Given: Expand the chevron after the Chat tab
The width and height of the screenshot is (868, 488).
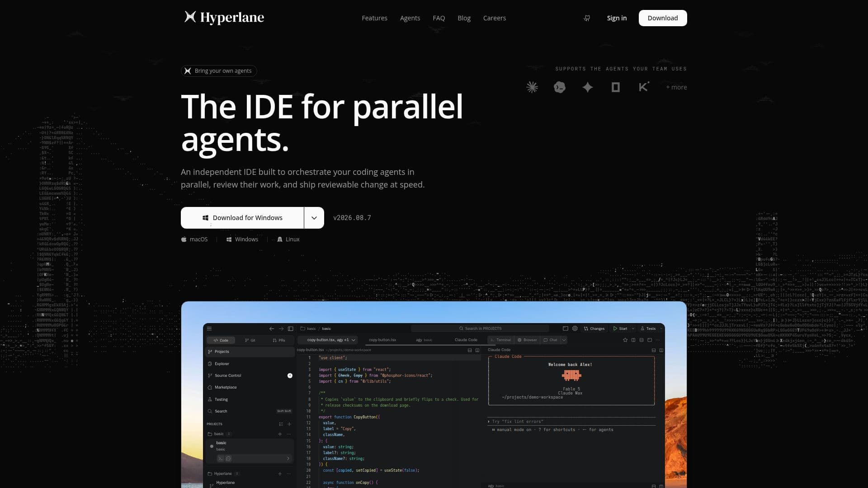Looking at the screenshot, I should click(x=564, y=340).
